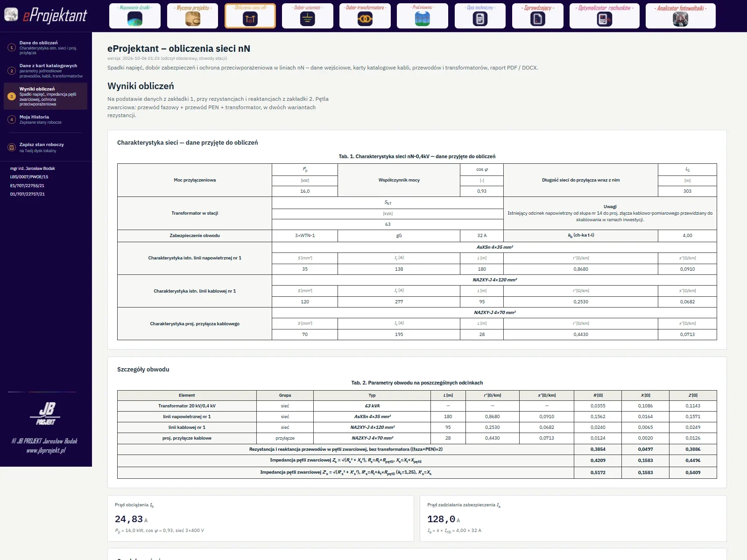747x560 pixels.
Task: Click Zapisz stan roboczy button
Action: coord(45,147)
